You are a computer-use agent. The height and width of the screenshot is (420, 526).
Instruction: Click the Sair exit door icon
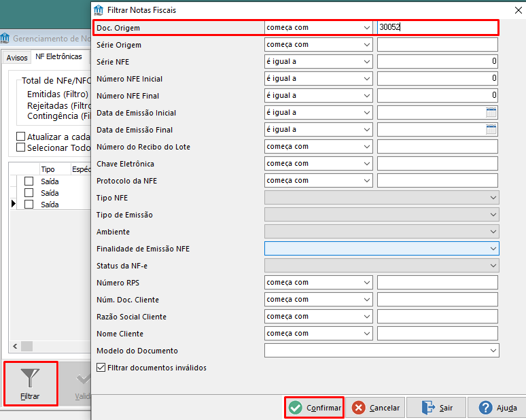[428, 408]
